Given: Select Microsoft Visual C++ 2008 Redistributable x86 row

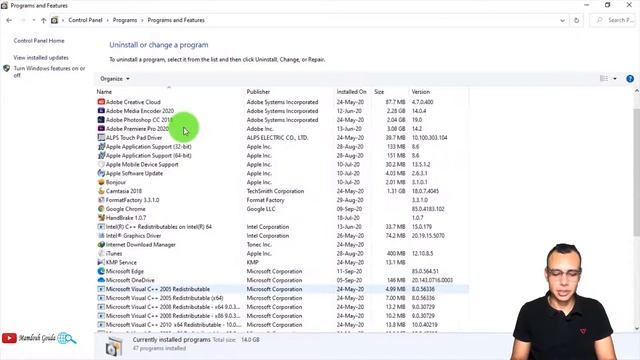Looking at the screenshot, I should [x=282, y=316].
